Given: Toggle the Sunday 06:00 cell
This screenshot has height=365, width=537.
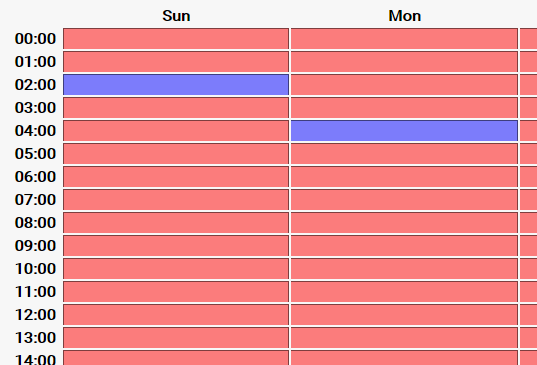Looking at the screenshot, I should 176,177.
